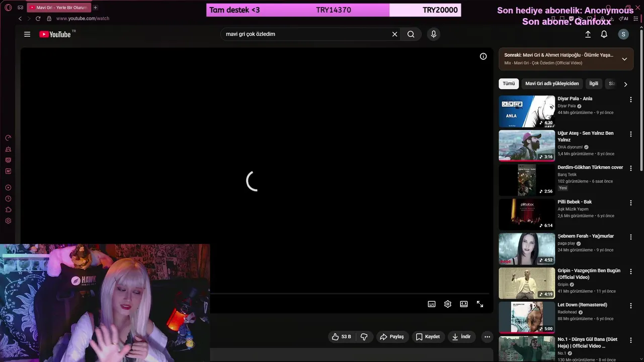The image size is (644, 362).
Task: Open a new browser tab
Action: point(95,8)
